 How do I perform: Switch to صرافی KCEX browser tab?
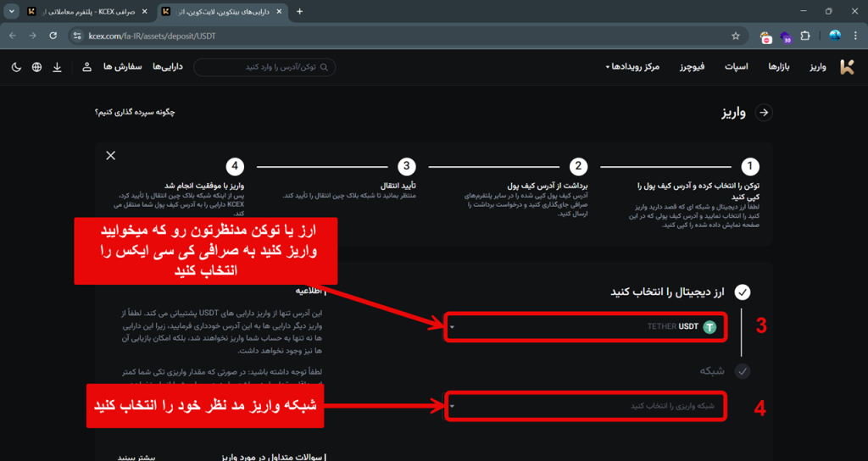pyautogui.click(x=89, y=12)
